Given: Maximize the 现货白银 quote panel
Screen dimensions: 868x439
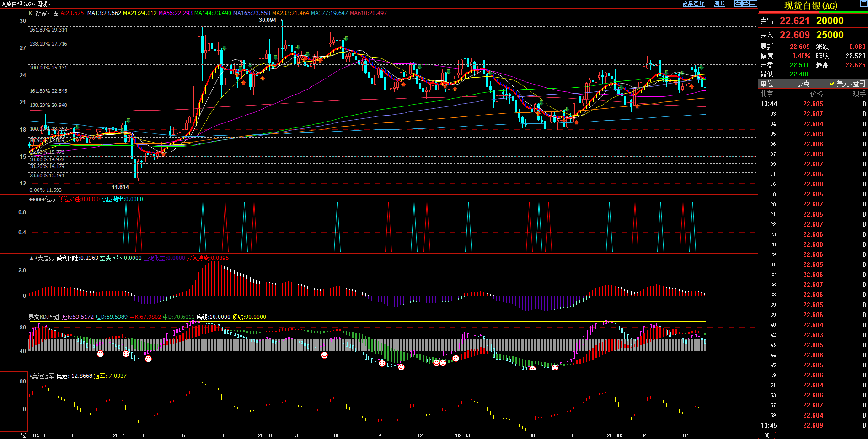Looking at the screenshot, I should [863, 4].
